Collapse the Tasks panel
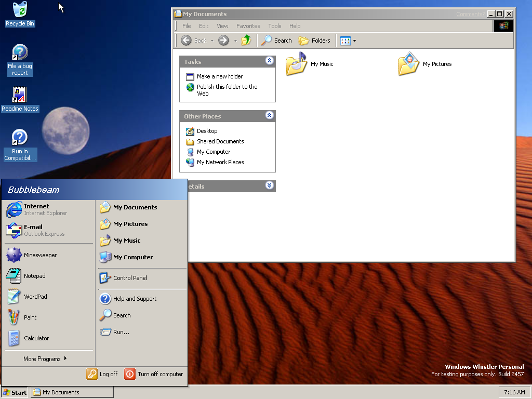532x399 pixels. pos(269,61)
